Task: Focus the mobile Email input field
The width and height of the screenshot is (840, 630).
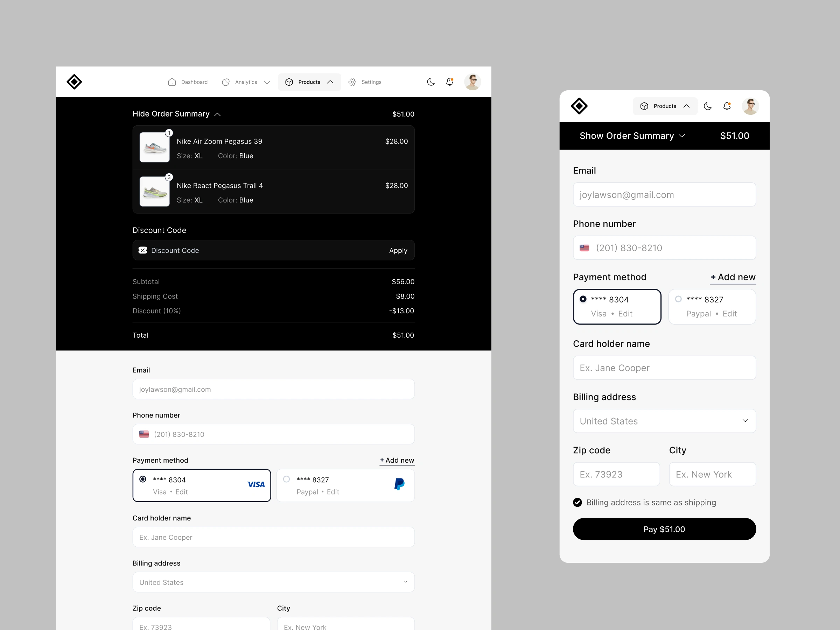Action: pos(664,195)
